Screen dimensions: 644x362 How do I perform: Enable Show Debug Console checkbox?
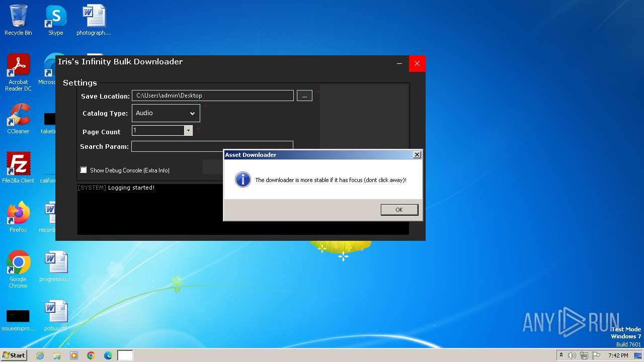(x=84, y=170)
